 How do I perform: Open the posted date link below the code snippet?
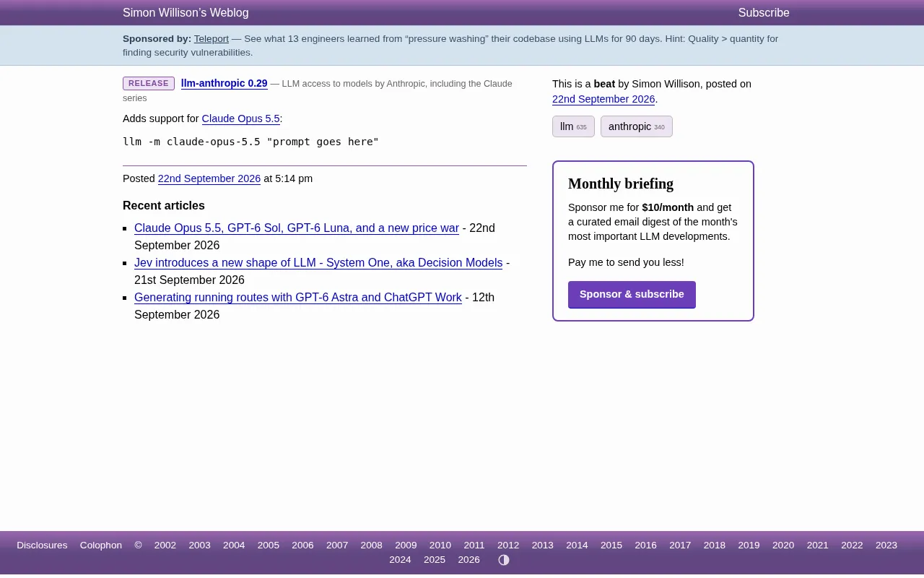tap(209, 178)
